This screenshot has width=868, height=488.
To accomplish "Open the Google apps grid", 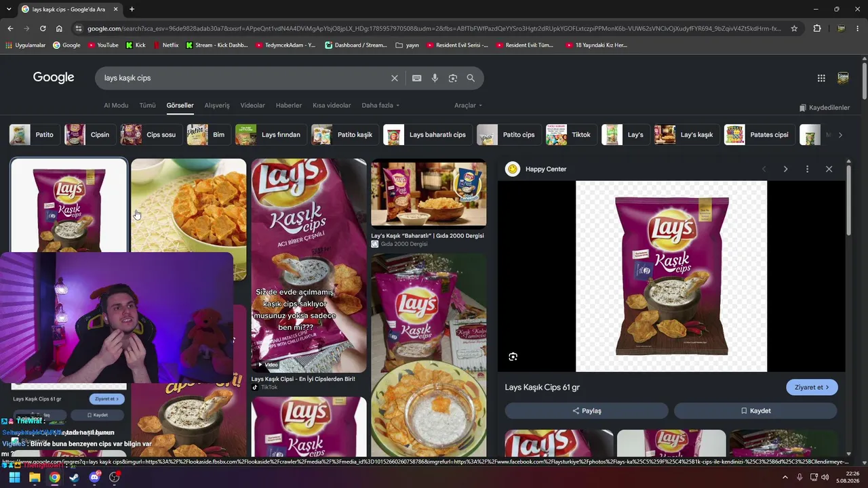I will (821, 78).
